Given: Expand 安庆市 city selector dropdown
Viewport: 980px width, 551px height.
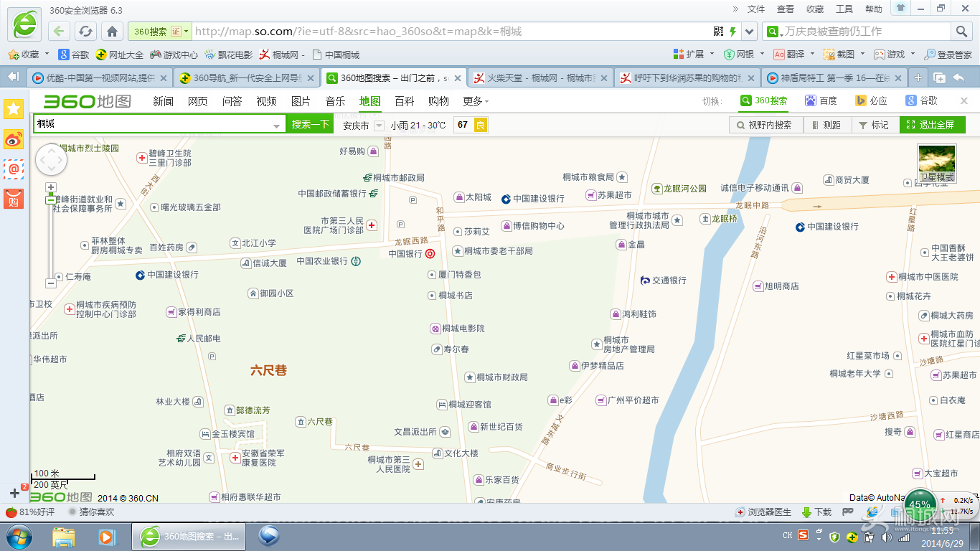Looking at the screenshot, I should tap(379, 126).
